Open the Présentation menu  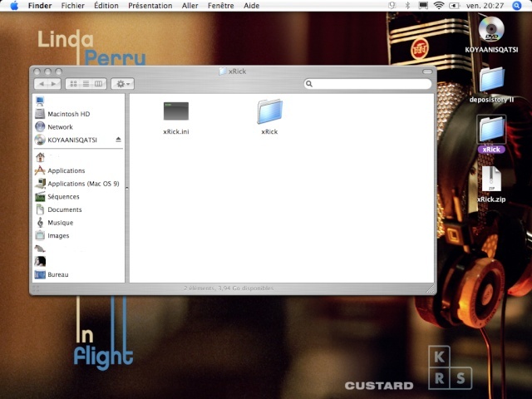pos(150,6)
